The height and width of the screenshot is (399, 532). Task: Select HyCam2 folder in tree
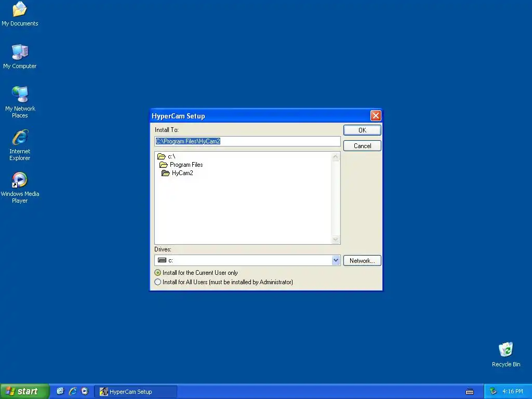182,173
